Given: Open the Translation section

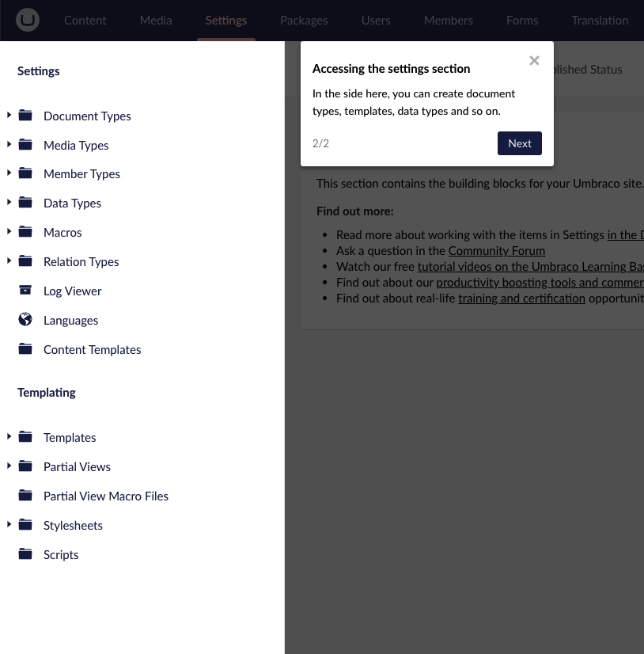Looking at the screenshot, I should click(600, 20).
